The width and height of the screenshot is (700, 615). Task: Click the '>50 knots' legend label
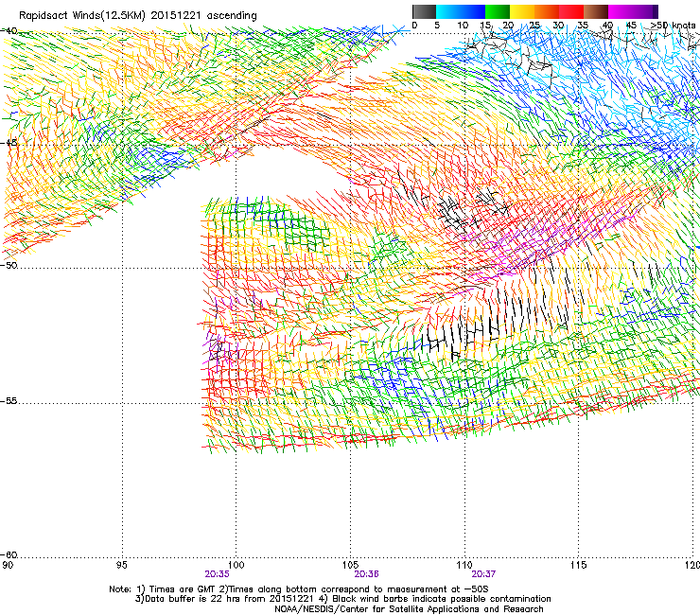pyautogui.click(x=673, y=26)
